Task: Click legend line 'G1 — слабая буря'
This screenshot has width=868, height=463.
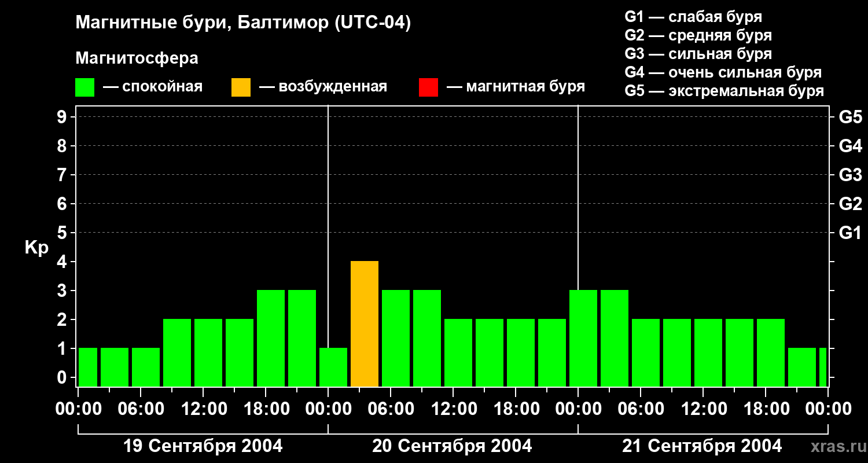Action: pos(693,17)
